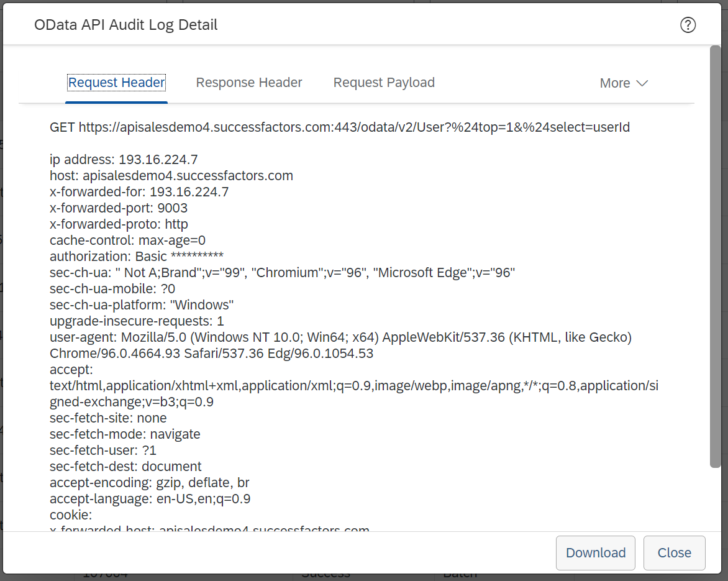The height and width of the screenshot is (581, 728).
Task: Click the 'host: apisalesdemo4.successfactors.com' line
Action: (x=171, y=176)
